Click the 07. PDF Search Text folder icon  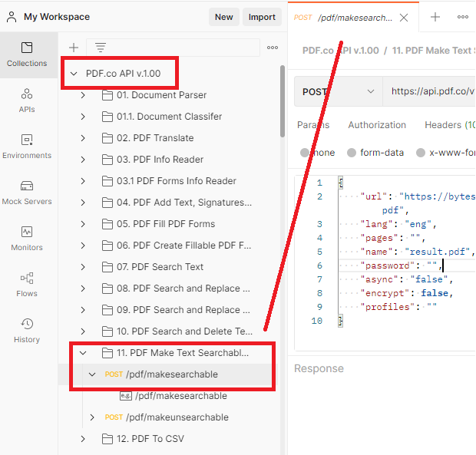107,267
